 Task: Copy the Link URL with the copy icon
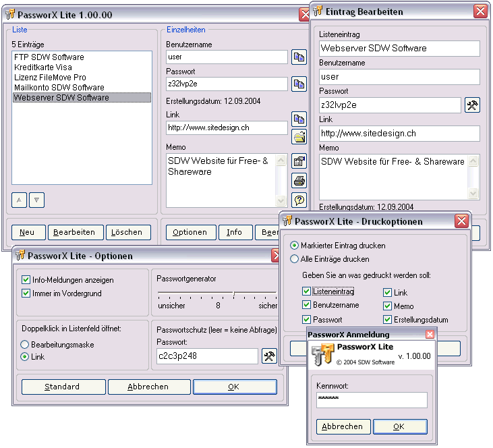point(299,119)
